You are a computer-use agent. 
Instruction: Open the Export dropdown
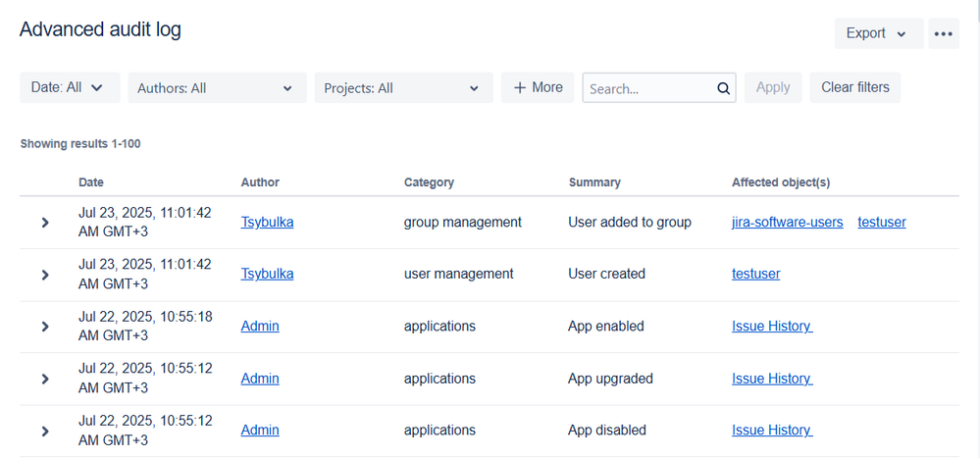pyautogui.click(x=877, y=33)
